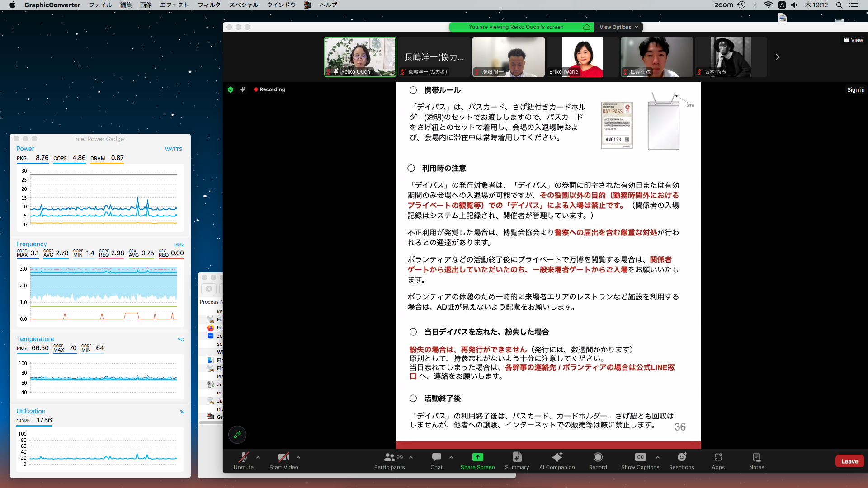
Task: Show next participants with gallery arrow
Action: tap(777, 57)
